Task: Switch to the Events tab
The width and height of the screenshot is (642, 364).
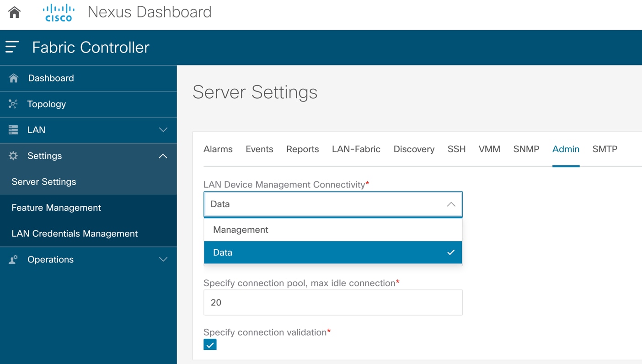Action: click(259, 149)
